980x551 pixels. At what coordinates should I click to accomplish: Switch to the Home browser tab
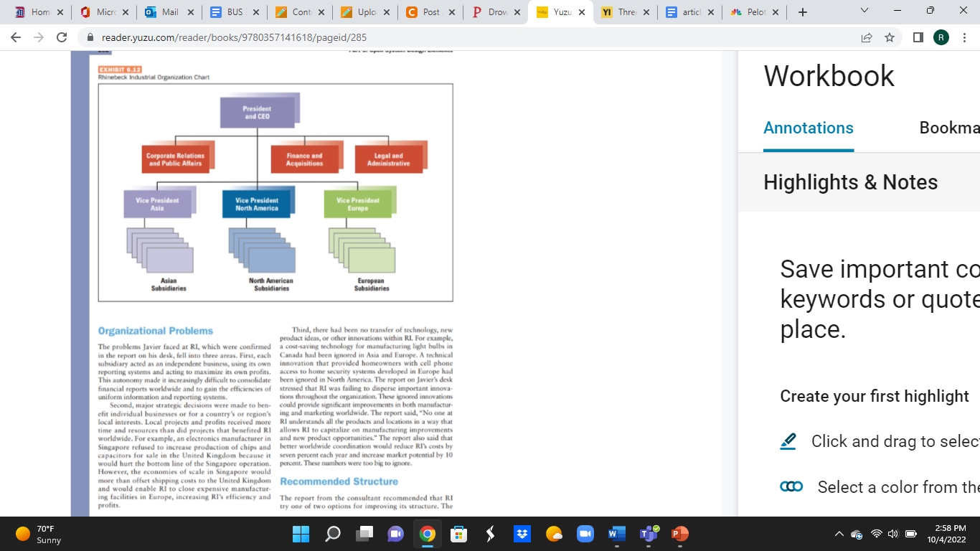(x=39, y=12)
